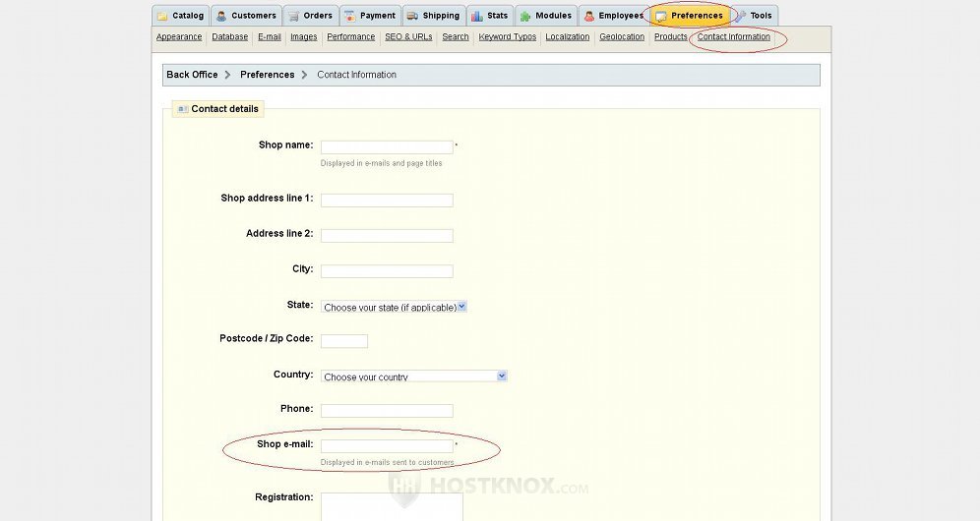Focus Postcode / Zip Code field
Image resolution: width=980 pixels, height=521 pixels.
344,341
